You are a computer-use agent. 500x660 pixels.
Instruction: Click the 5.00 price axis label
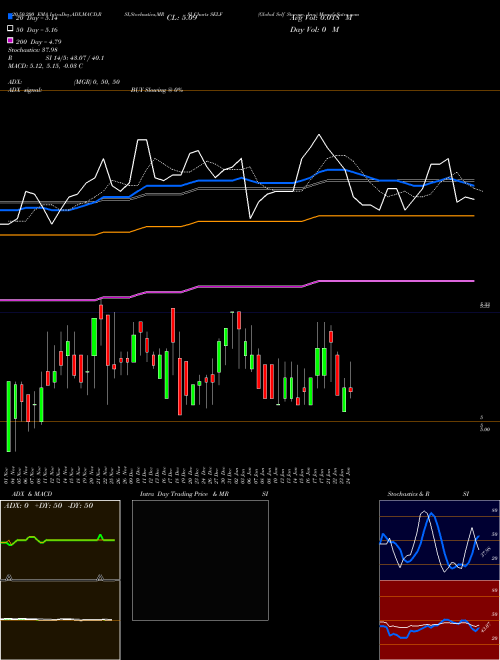click(x=485, y=429)
